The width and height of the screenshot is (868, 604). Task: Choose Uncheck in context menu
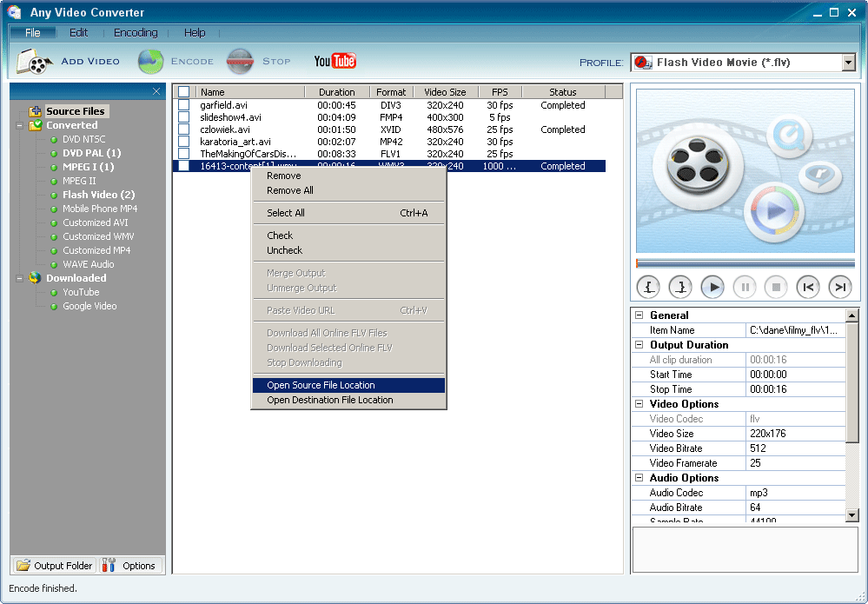tap(348, 250)
